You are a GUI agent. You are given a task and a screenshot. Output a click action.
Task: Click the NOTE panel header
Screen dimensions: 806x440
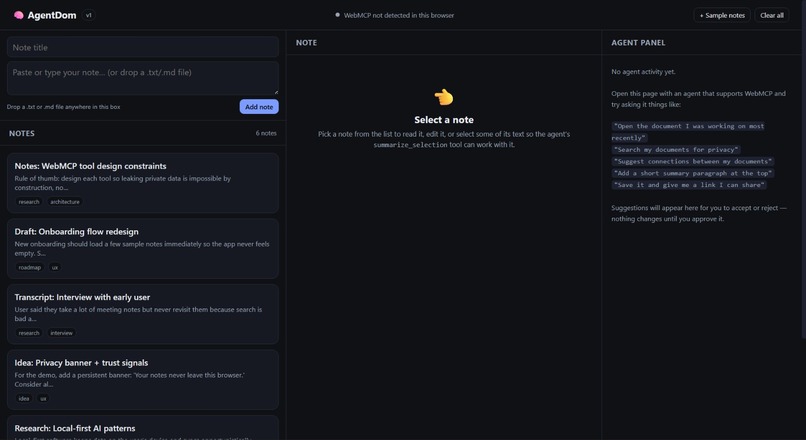(306, 43)
